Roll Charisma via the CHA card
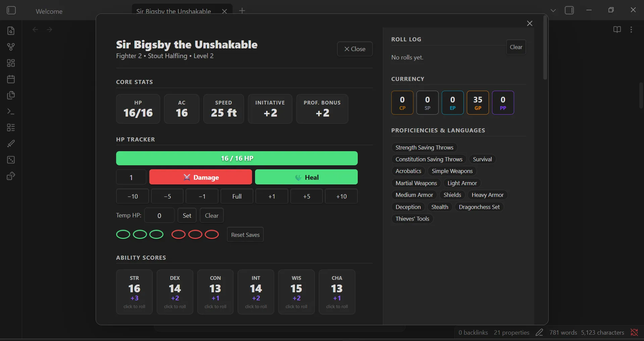The image size is (644, 341). tap(337, 292)
